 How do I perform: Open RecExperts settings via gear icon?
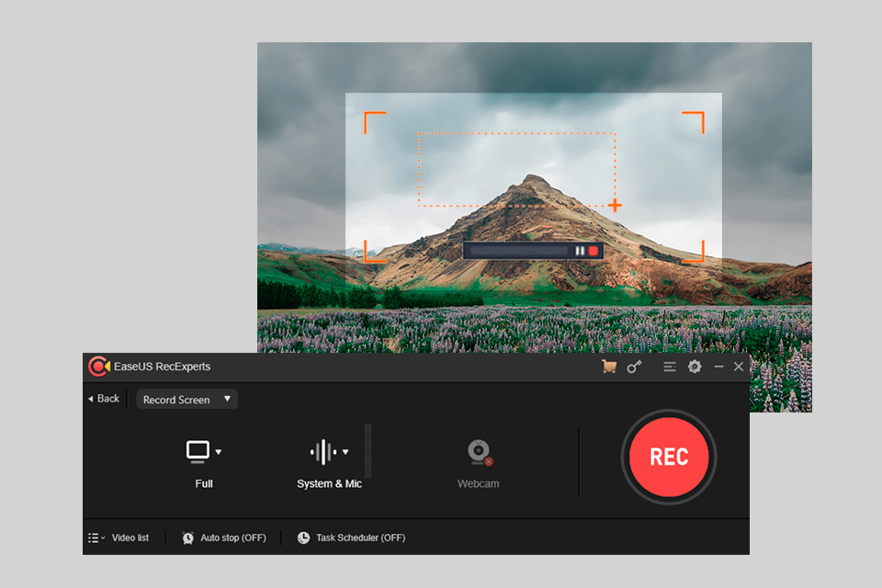[695, 366]
